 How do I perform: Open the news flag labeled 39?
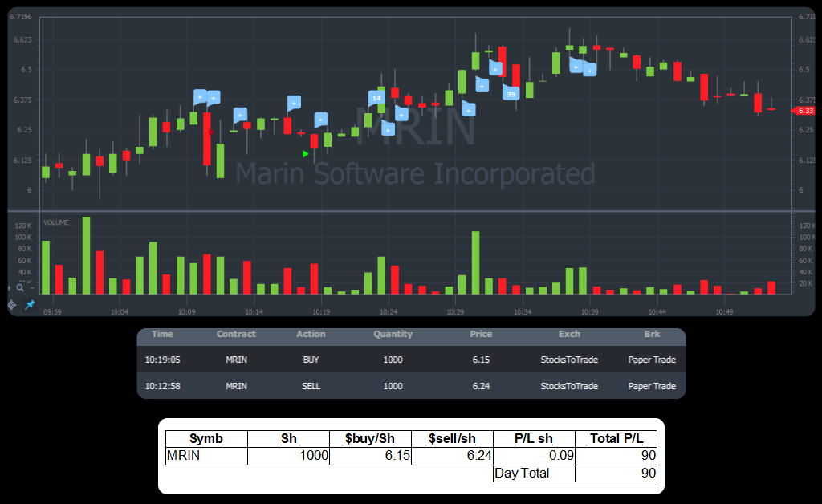point(511,94)
